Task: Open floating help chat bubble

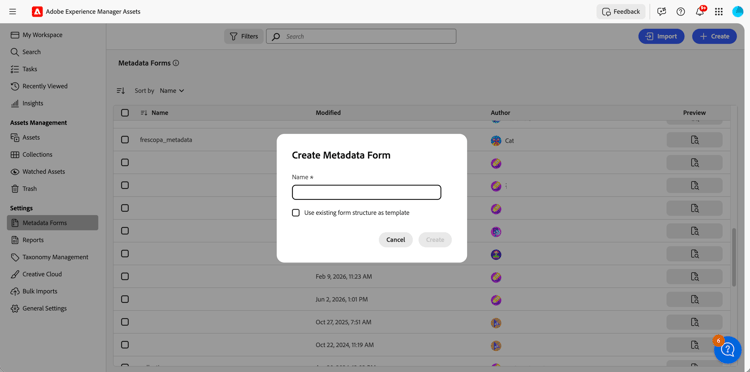Action: tap(728, 350)
